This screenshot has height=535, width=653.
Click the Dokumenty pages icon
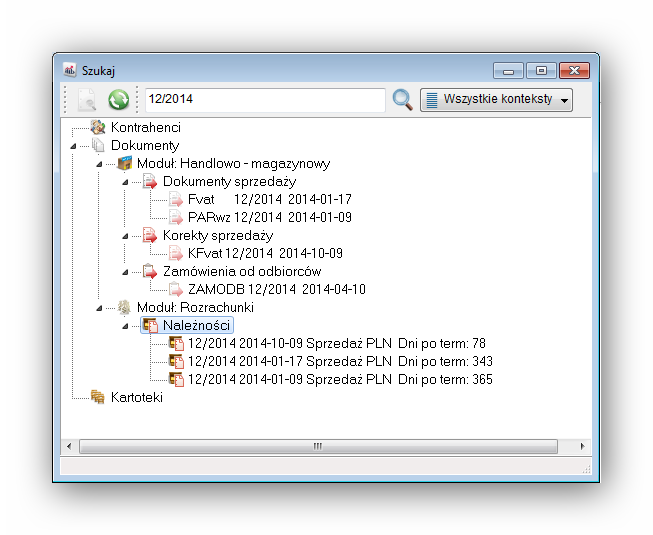98,145
